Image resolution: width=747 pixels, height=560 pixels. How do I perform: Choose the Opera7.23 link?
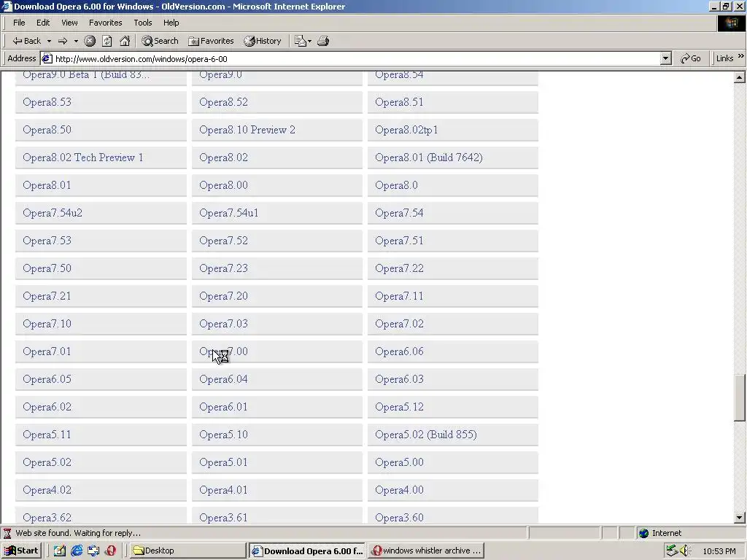[x=223, y=268]
